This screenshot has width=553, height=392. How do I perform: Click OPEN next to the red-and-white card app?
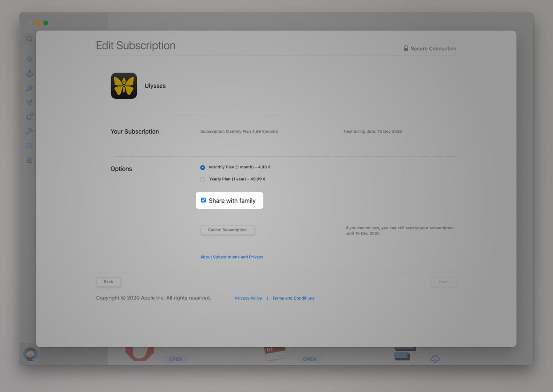[x=309, y=359]
